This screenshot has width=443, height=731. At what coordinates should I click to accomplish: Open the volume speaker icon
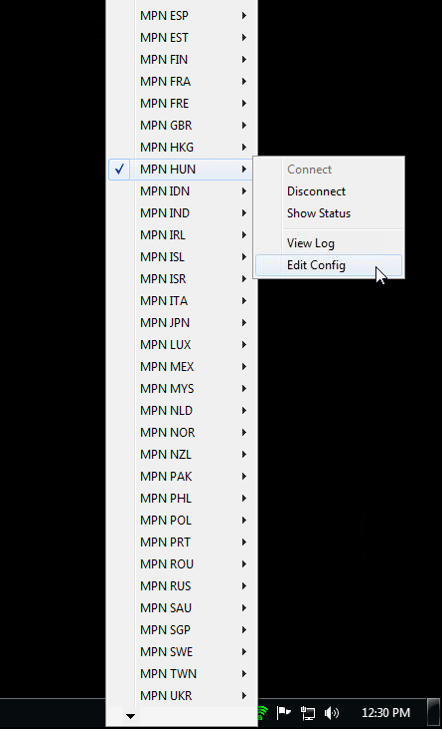coord(332,712)
